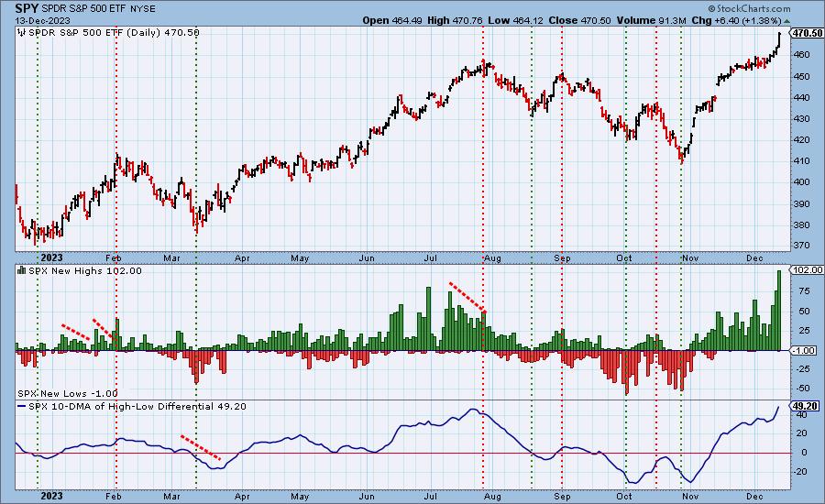Select the SPY ticker symbol in the header
Viewport: 825px width, 504px height.
click(27, 8)
